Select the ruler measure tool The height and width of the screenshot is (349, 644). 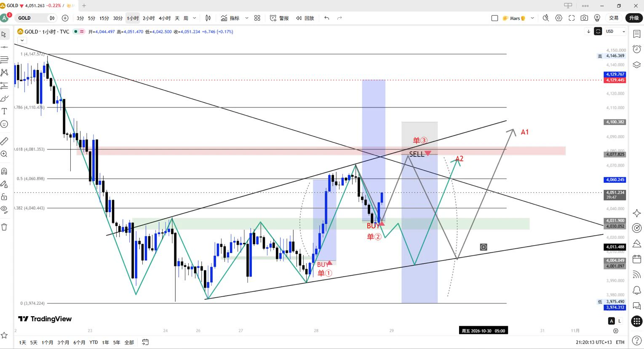[x=4, y=141]
